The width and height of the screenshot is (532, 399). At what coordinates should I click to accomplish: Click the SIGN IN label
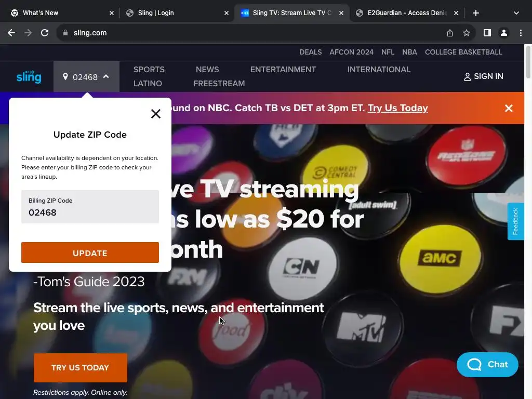[x=488, y=76]
